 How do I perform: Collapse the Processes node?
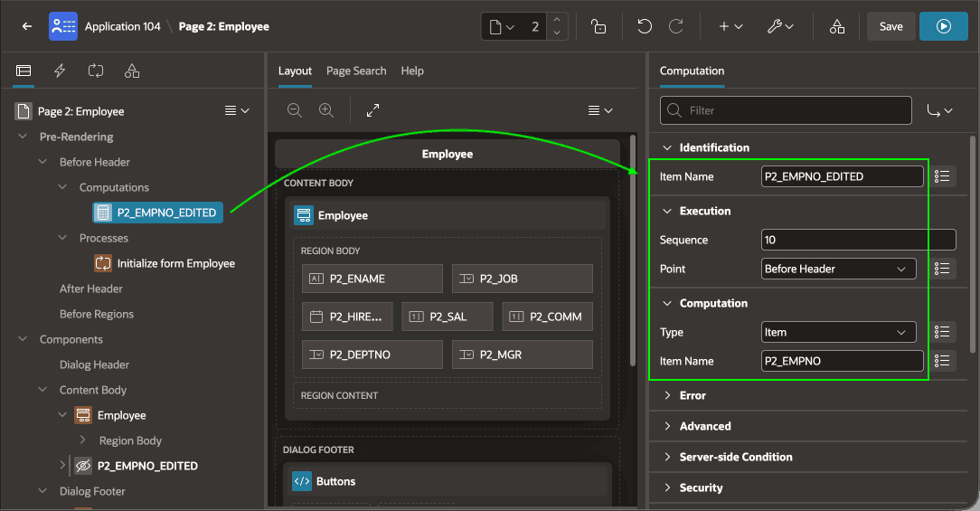(62, 238)
